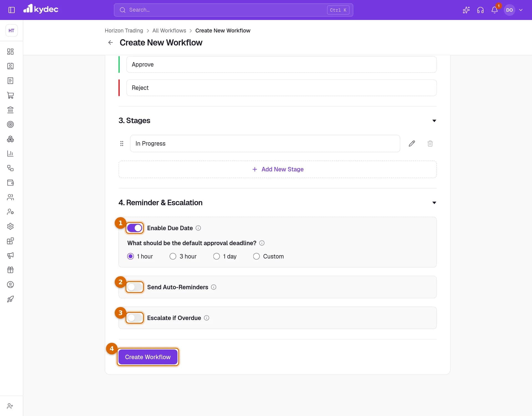Collapse the 3. Stages section
Screen dimensions: 532x416
pyautogui.click(x=434, y=121)
